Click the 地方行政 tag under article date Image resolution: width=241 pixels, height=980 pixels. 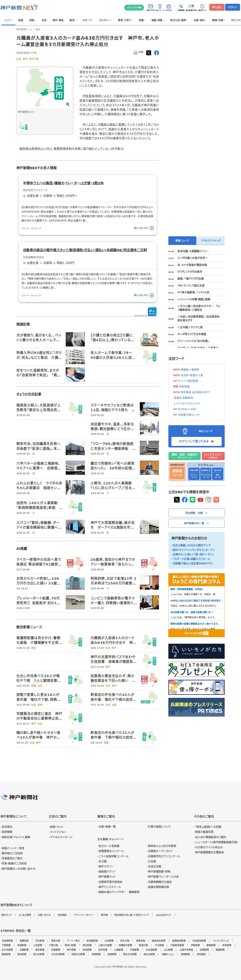coord(34,59)
